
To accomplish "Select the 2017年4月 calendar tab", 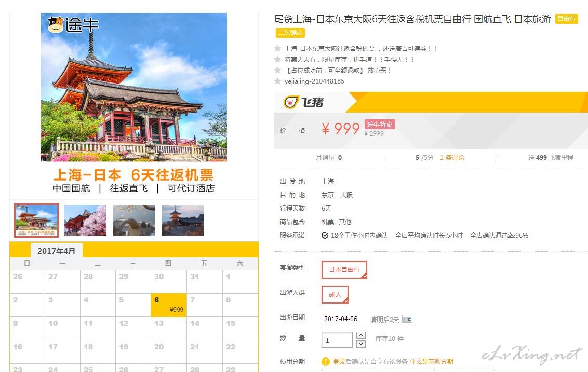I will [56, 251].
